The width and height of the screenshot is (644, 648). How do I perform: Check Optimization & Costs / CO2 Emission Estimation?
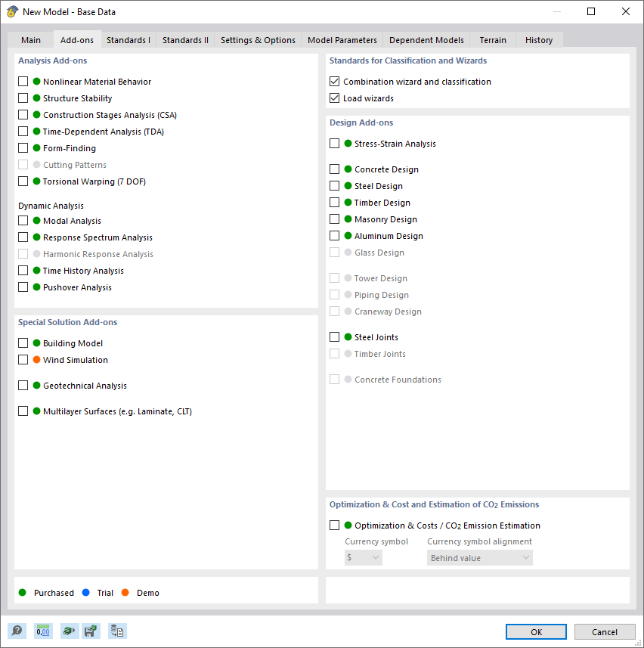[335, 526]
